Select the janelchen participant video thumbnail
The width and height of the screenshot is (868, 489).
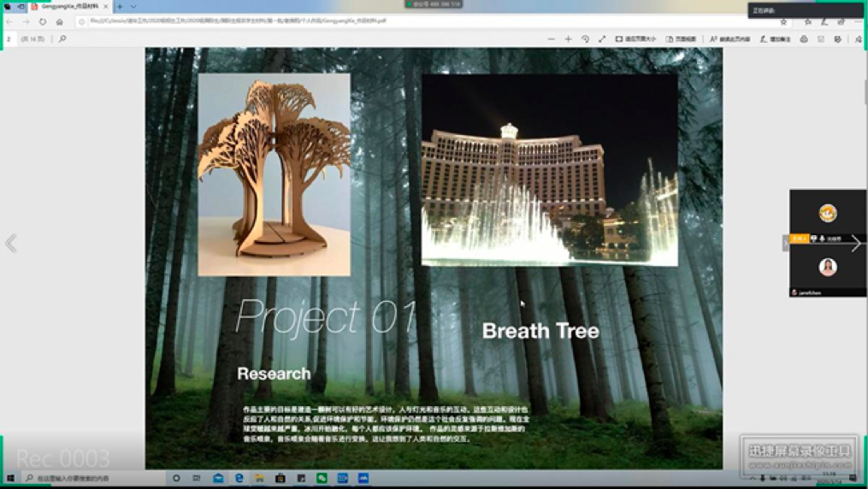coord(827,268)
